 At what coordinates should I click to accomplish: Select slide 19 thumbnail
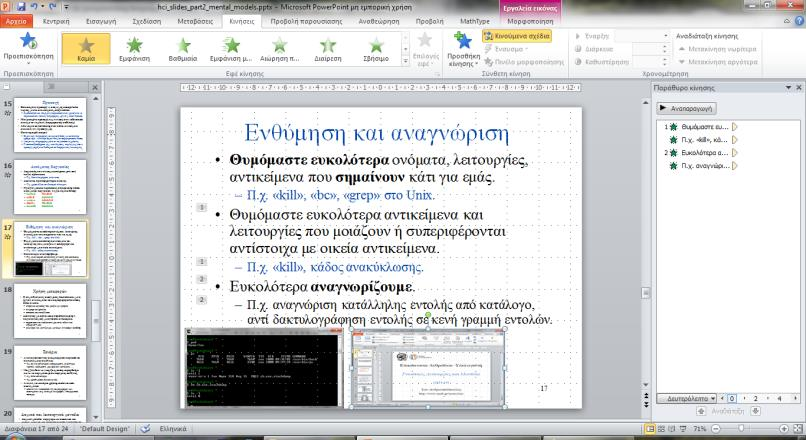pyautogui.click(x=50, y=373)
